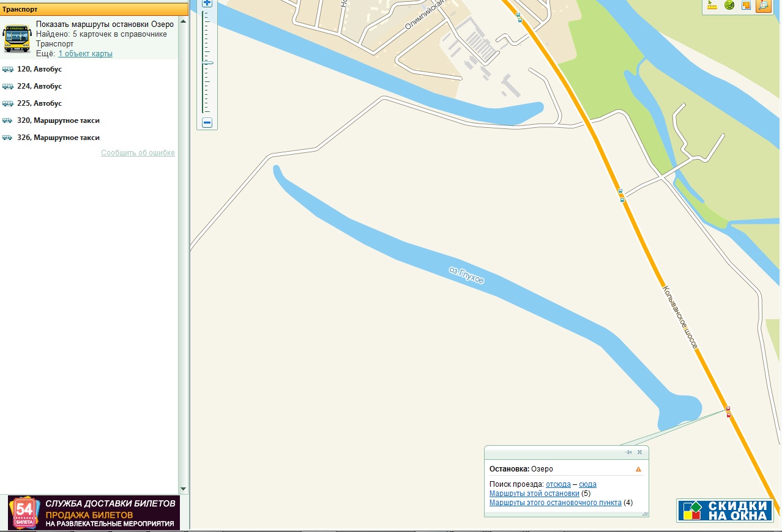Search route 'отсюда' from this stop

[x=558, y=484]
